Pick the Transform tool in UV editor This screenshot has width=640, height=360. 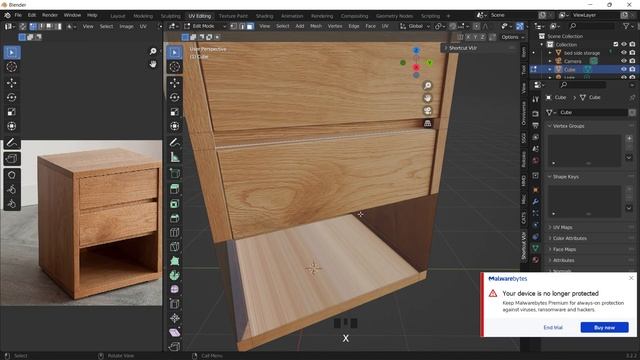[x=11, y=126]
